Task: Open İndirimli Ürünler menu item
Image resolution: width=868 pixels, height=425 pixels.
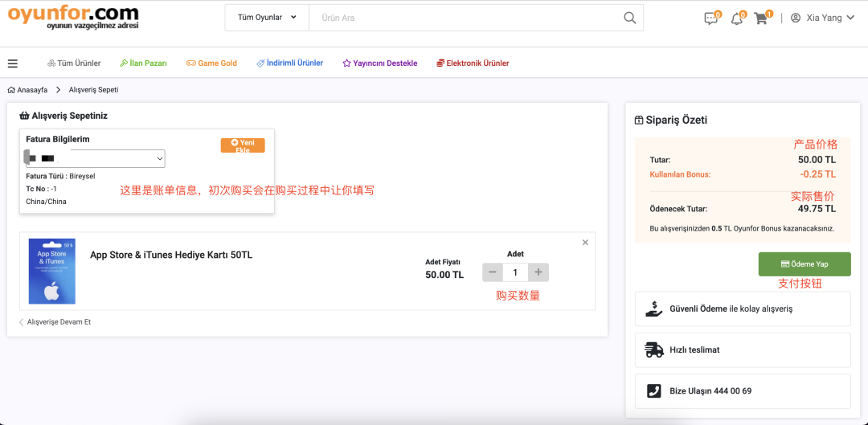Action: 289,63
